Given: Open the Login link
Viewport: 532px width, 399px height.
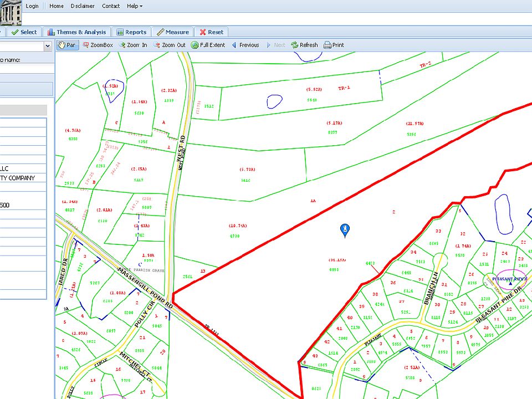Looking at the screenshot, I should click(32, 6).
